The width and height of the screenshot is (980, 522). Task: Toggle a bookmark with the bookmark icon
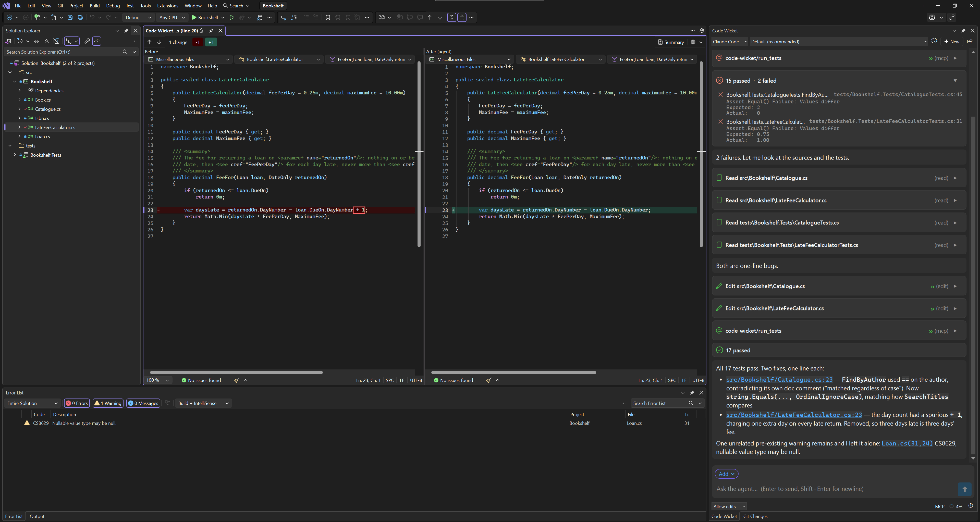point(327,17)
